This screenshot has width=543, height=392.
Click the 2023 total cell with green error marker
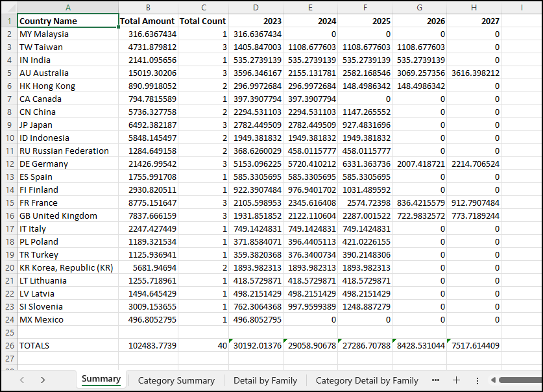(x=256, y=345)
